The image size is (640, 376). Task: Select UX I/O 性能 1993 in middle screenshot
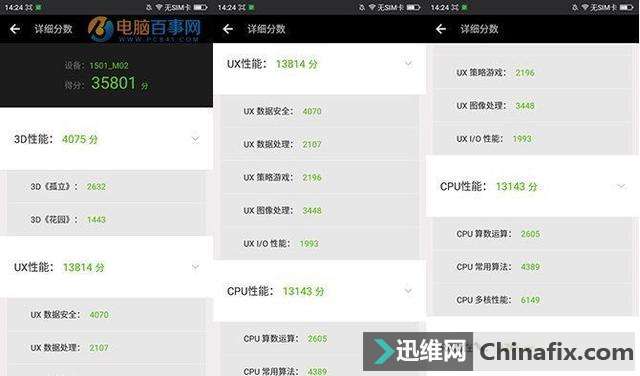pos(320,244)
